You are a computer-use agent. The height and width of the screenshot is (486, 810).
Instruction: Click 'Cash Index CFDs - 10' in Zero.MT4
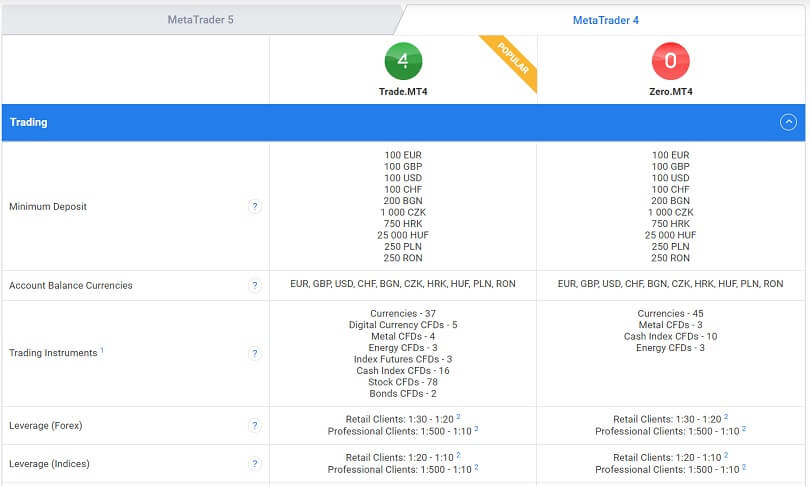point(671,336)
